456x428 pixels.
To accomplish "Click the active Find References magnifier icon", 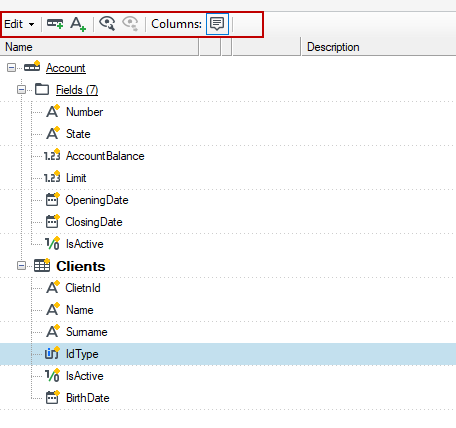I will tap(107, 24).
